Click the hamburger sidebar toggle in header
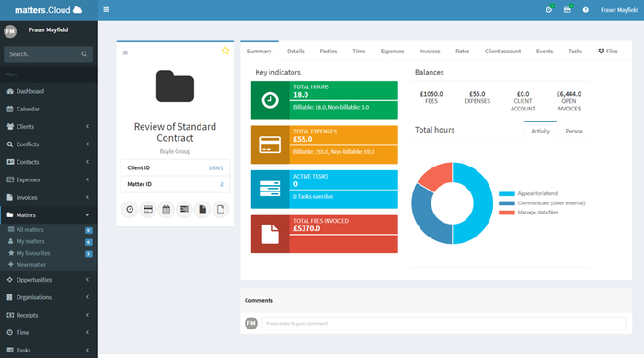This screenshot has height=358, width=644. [x=106, y=9]
